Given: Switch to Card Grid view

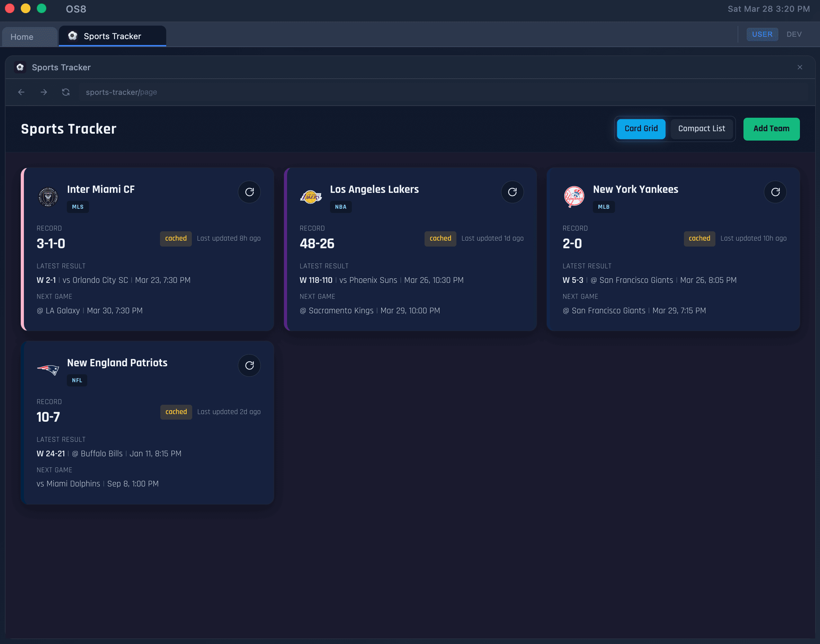Looking at the screenshot, I should [641, 128].
